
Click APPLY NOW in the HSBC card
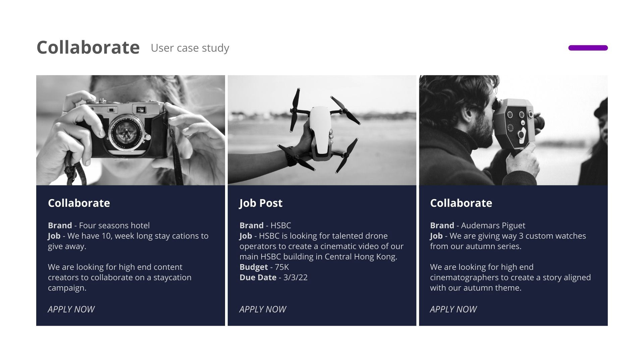[x=263, y=309]
